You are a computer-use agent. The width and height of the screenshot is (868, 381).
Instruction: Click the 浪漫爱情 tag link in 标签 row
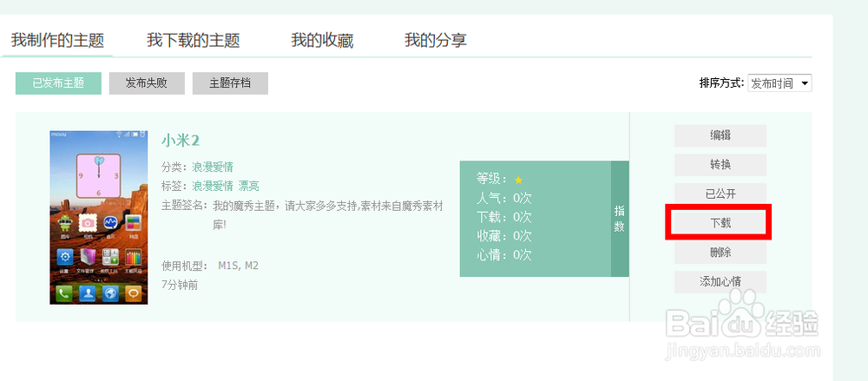coord(213,186)
